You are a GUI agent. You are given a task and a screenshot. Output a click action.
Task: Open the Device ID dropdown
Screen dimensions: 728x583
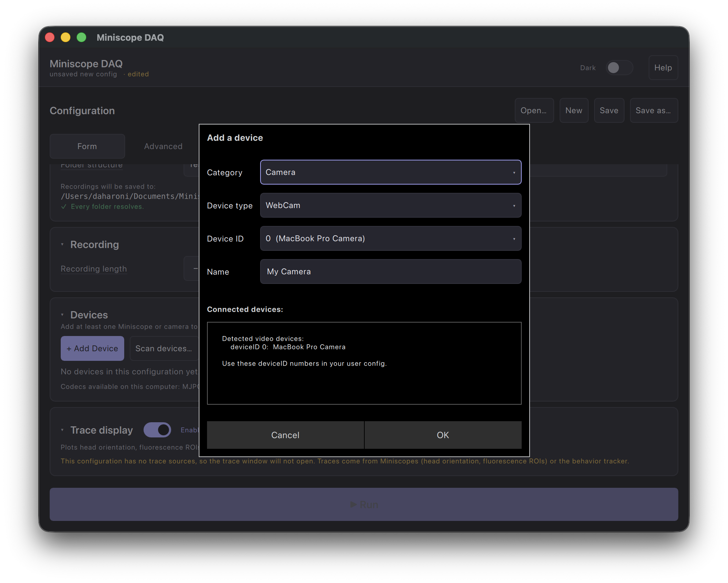(391, 238)
